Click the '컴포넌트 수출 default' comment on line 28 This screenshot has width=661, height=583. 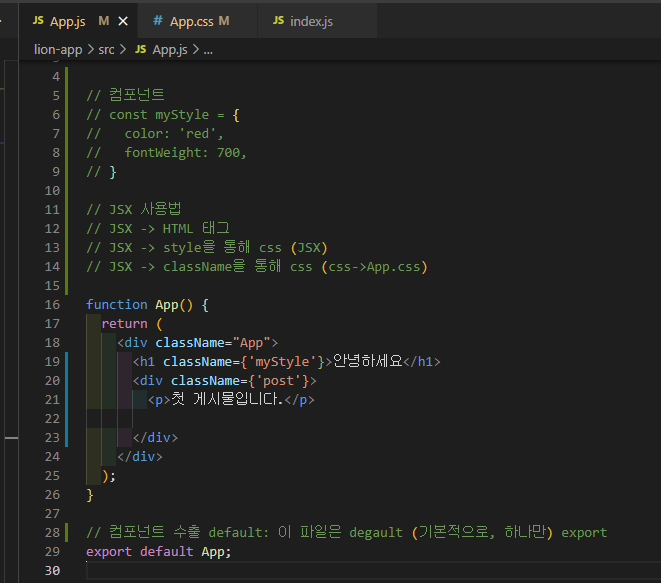[347, 532]
